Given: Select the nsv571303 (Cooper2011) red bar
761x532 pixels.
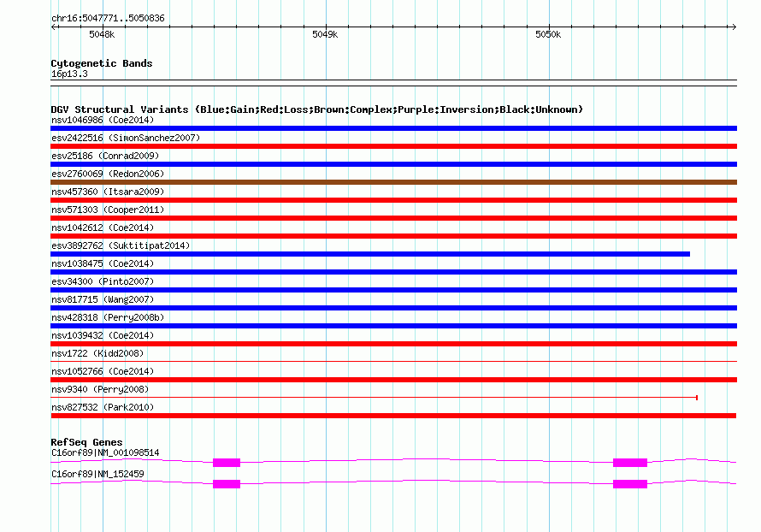Looking at the screenshot, I should (393, 218).
